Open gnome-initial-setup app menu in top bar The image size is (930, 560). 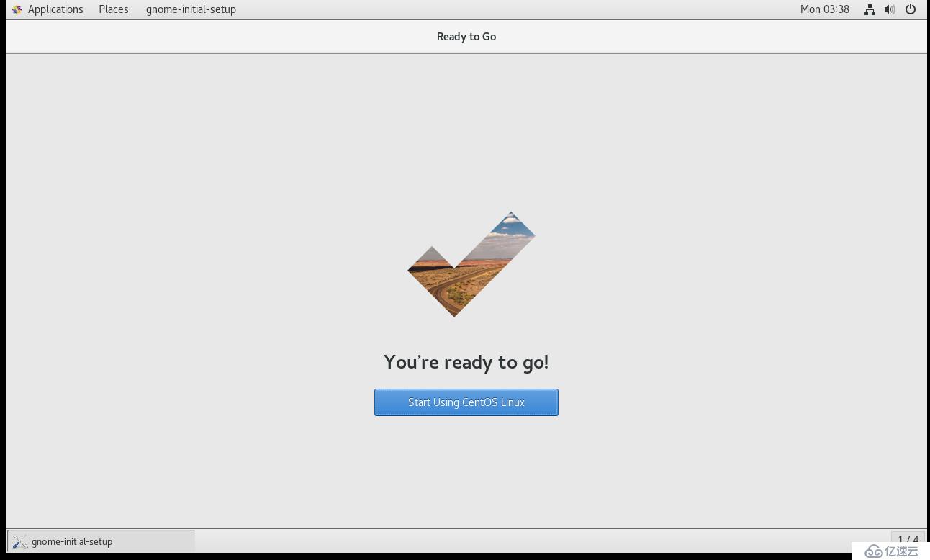(x=191, y=9)
